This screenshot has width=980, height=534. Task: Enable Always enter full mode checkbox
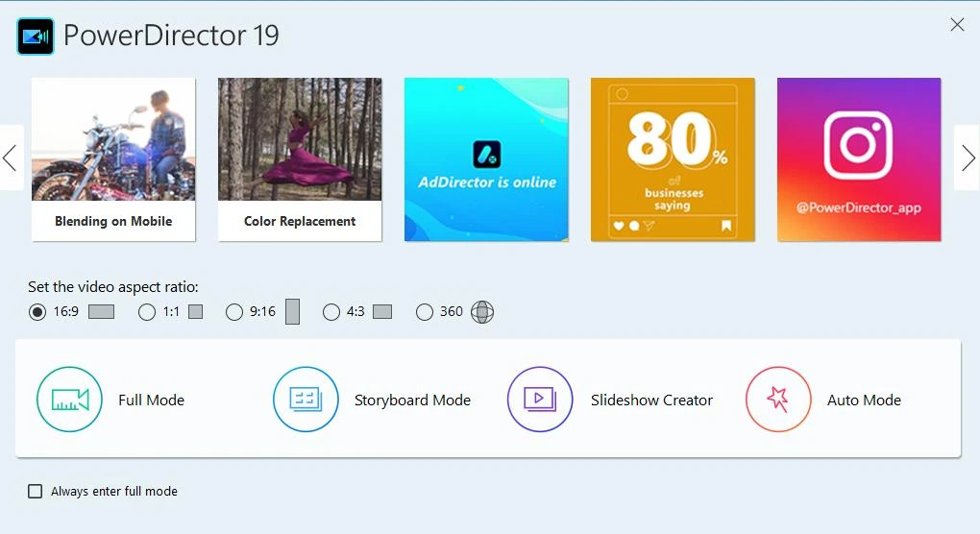click(x=35, y=491)
